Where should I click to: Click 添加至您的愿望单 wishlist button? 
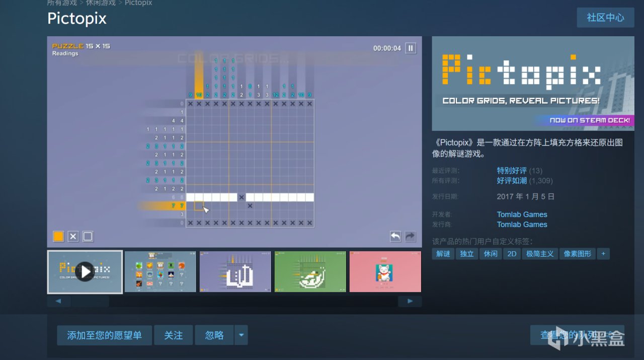tap(105, 335)
